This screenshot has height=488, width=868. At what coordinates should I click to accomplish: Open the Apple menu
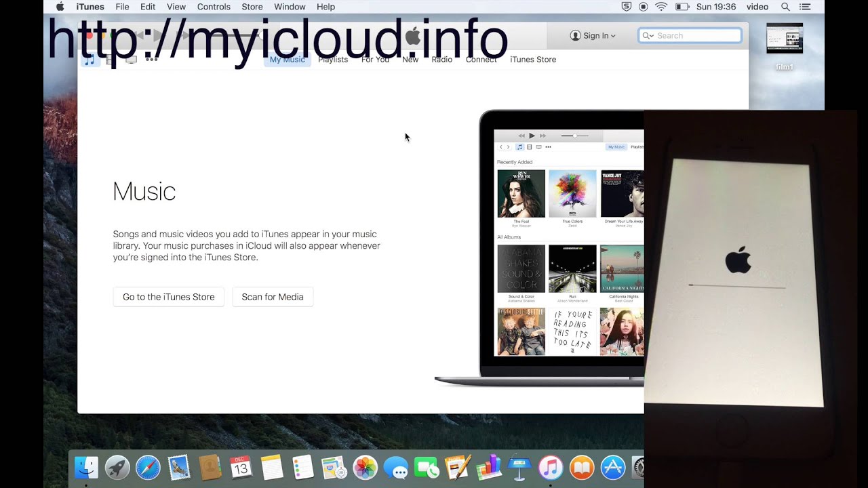click(x=60, y=7)
